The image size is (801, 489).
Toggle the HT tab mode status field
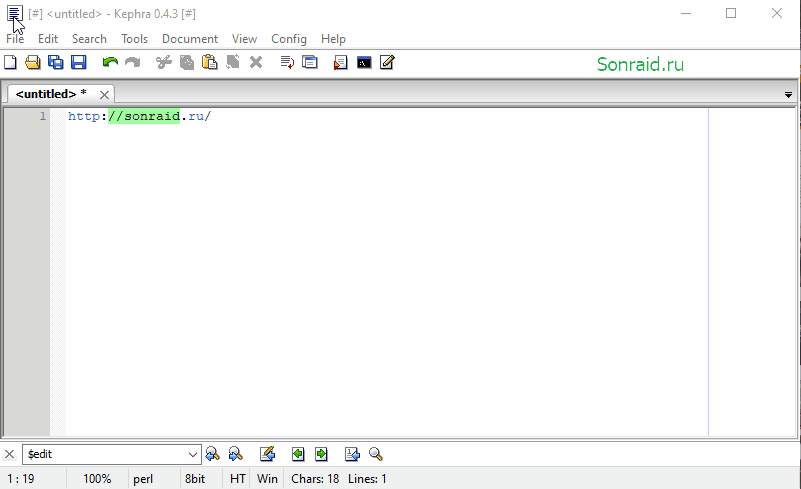click(x=238, y=479)
